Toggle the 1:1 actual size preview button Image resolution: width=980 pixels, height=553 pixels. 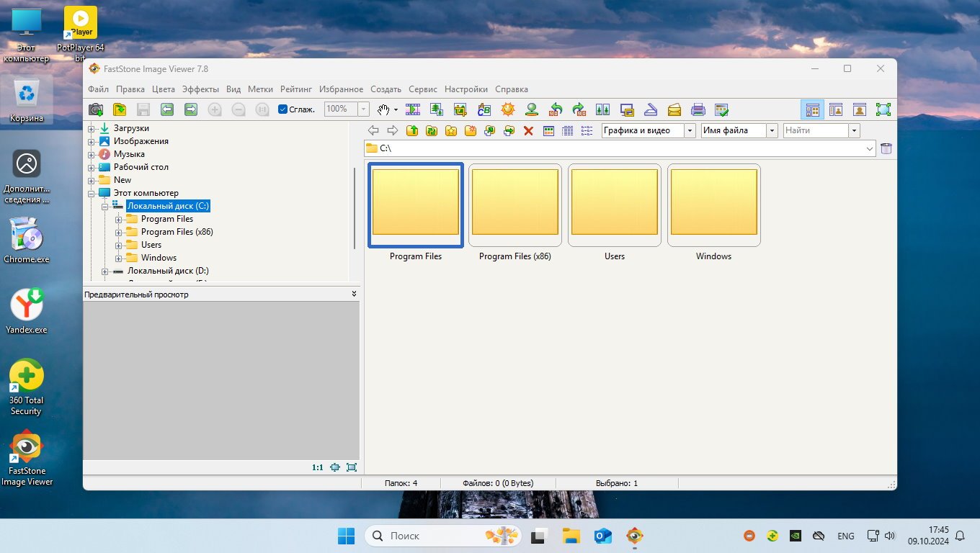tap(317, 467)
